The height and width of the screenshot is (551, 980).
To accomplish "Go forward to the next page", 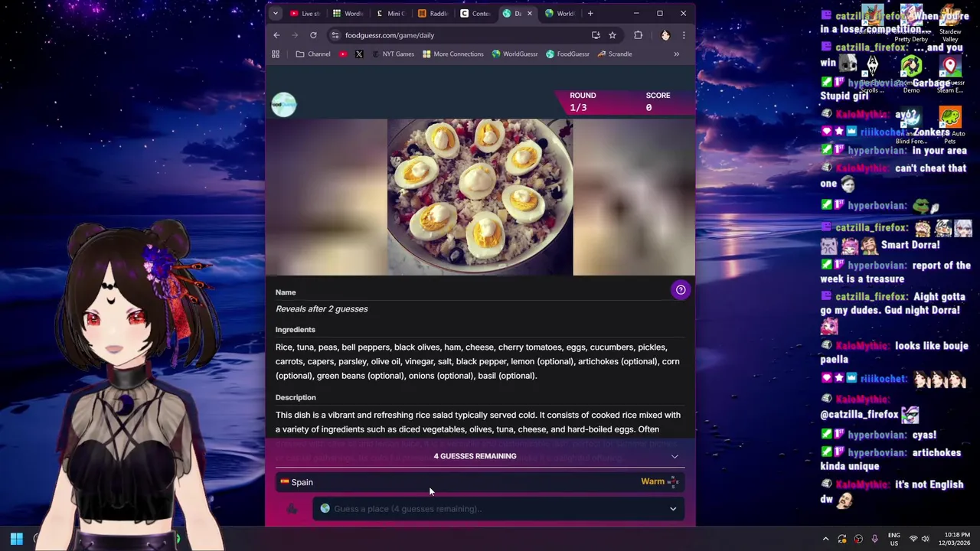I will click(x=295, y=35).
